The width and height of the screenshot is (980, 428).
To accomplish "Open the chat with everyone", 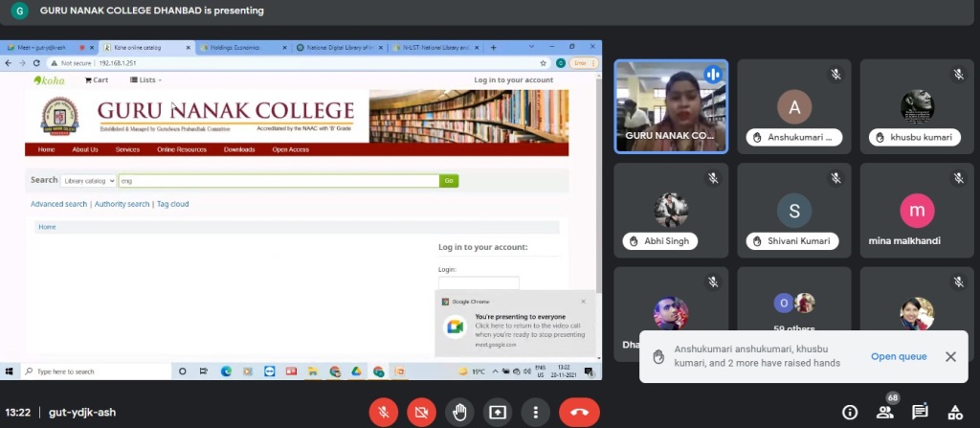I will (920, 413).
